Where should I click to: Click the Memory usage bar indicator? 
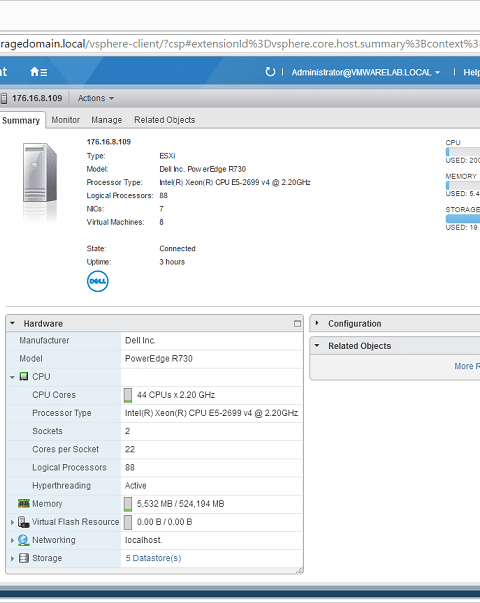pos(128,504)
